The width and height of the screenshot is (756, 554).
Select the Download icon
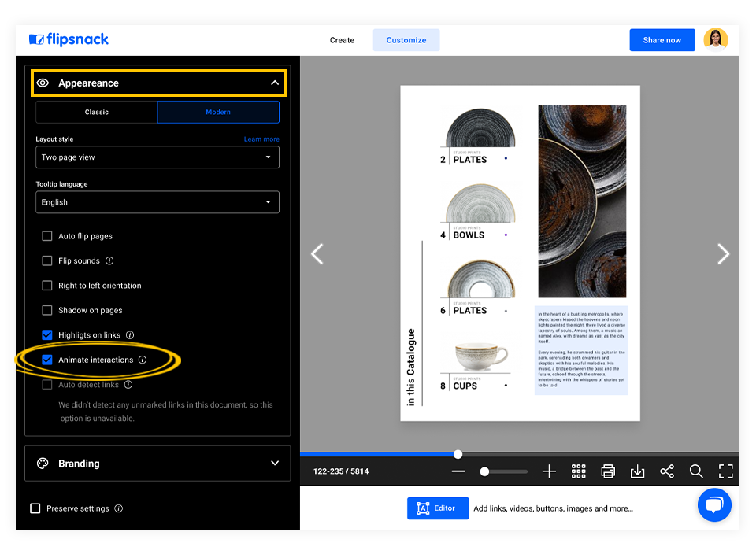point(637,471)
